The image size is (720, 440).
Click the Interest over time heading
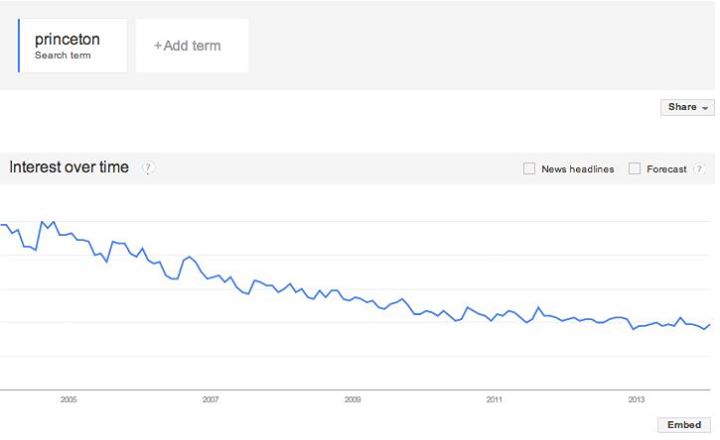pyautogui.click(x=69, y=167)
